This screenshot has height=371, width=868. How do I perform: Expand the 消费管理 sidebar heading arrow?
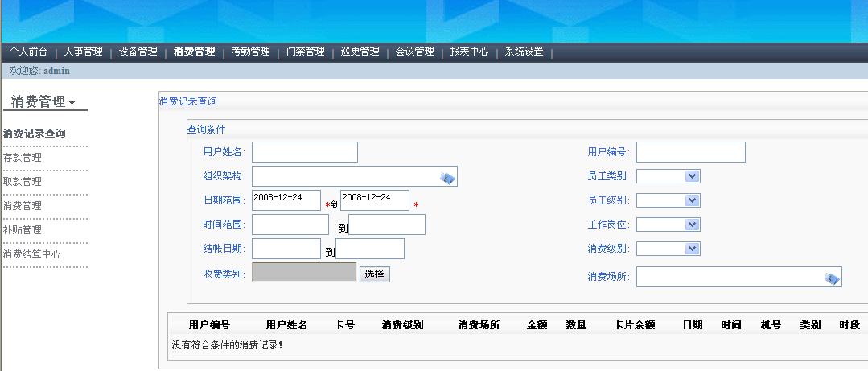click(72, 104)
